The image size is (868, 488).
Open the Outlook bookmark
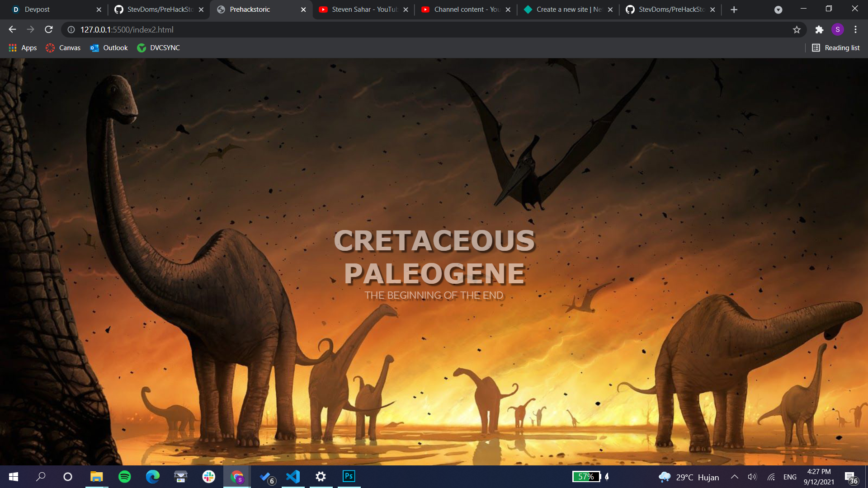click(109, 47)
